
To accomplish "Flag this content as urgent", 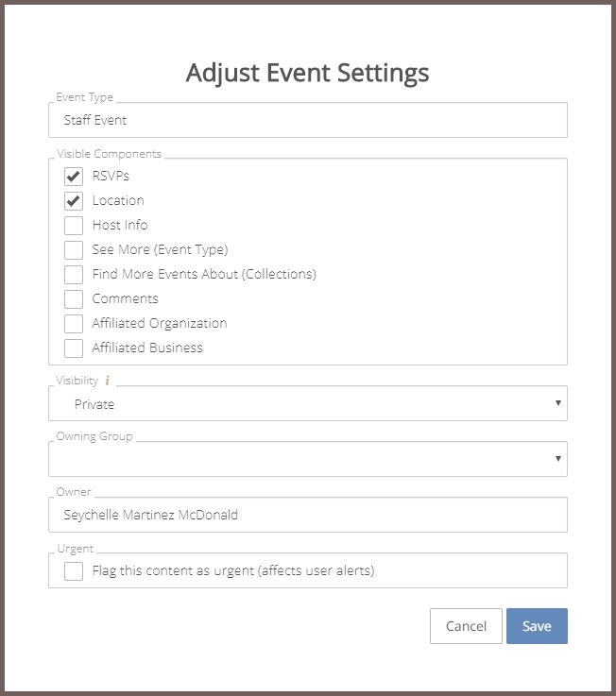I will [74, 570].
